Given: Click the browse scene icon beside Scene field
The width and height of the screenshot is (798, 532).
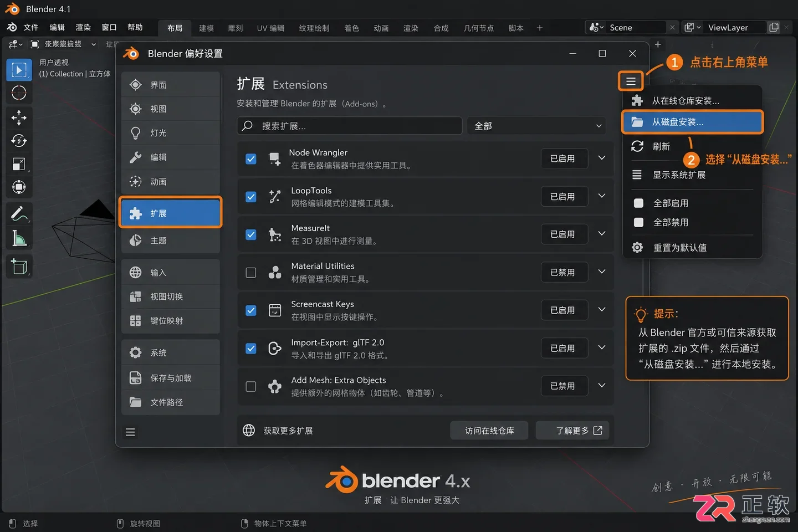Looking at the screenshot, I should click(597, 27).
